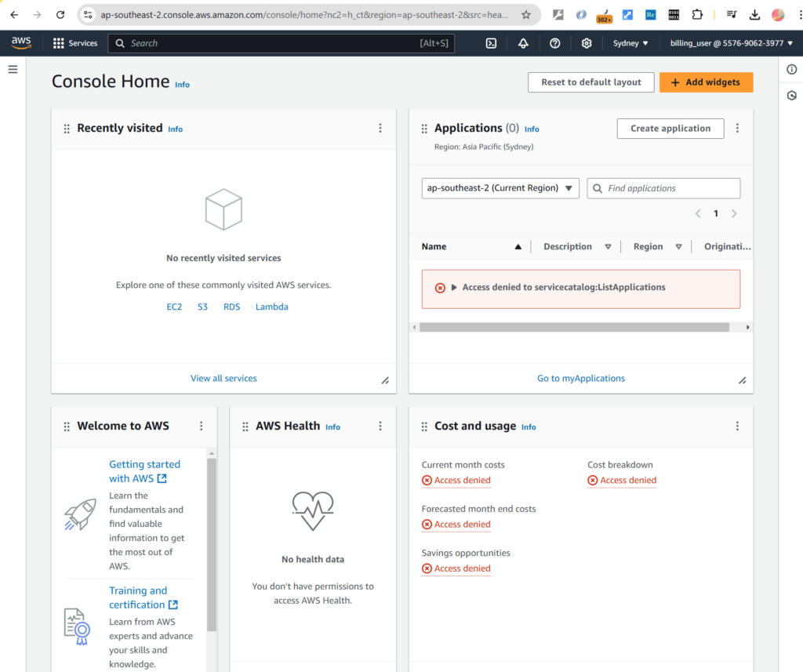The width and height of the screenshot is (803, 672).
Task: Click the Applications table horizontal scrollbar
Action: [x=575, y=327]
